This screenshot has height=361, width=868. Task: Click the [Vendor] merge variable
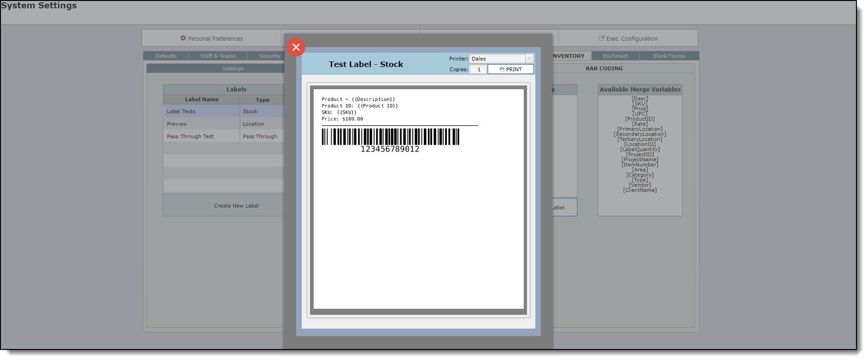[640, 185]
